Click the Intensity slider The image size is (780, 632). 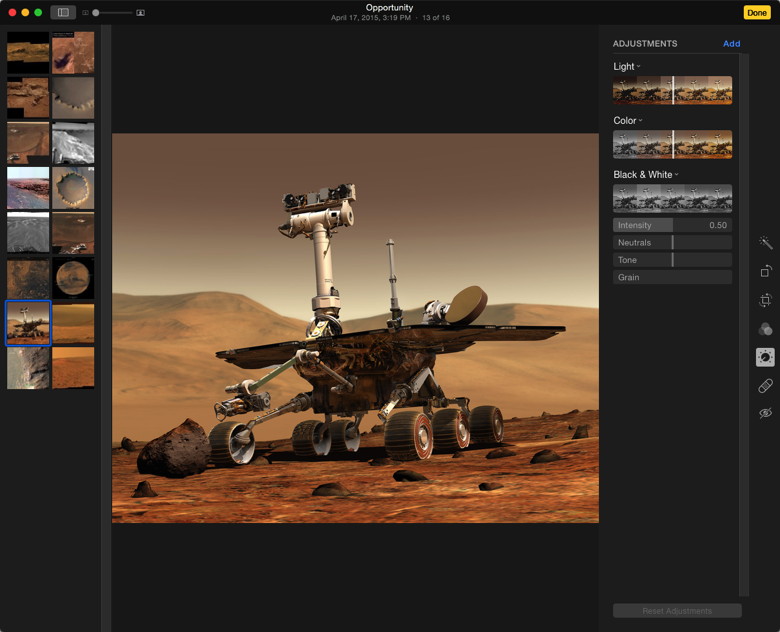point(672,226)
